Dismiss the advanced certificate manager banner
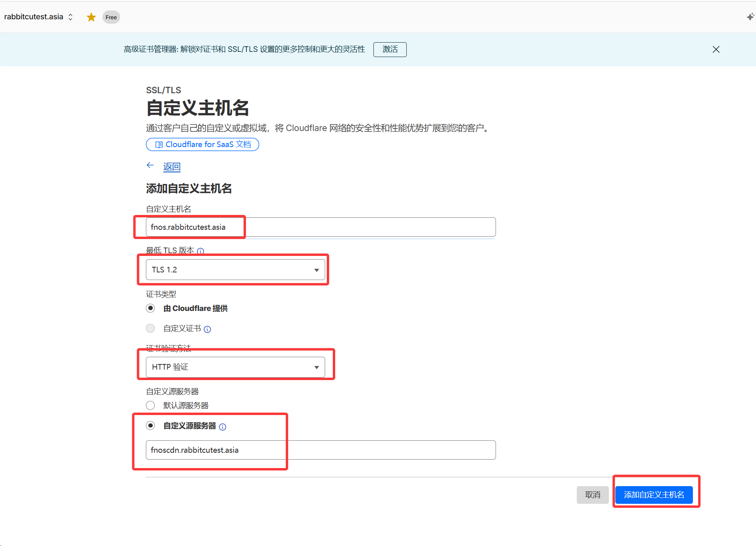 (x=716, y=49)
